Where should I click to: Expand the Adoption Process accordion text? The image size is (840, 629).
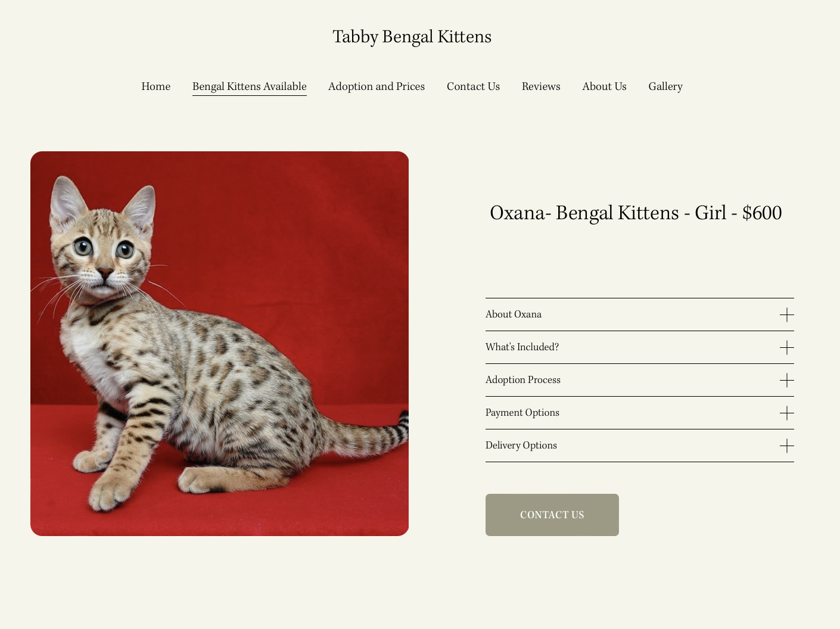pos(523,380)
